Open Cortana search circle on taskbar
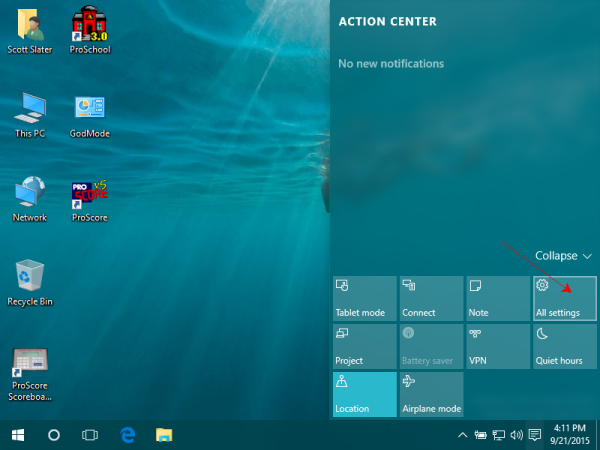This screenshot has width=600, height=450. [x=54, y=435]
